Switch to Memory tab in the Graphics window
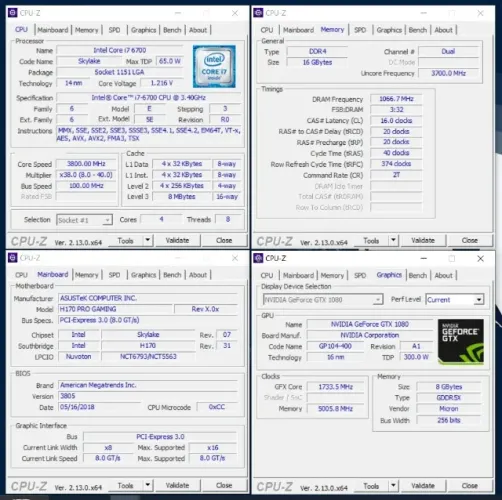 click(332, 275)
